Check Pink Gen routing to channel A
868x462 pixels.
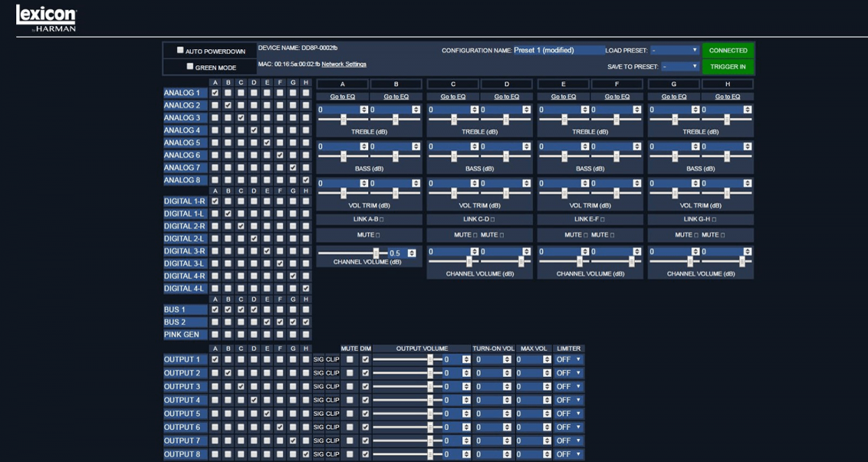tap(215, 334)
